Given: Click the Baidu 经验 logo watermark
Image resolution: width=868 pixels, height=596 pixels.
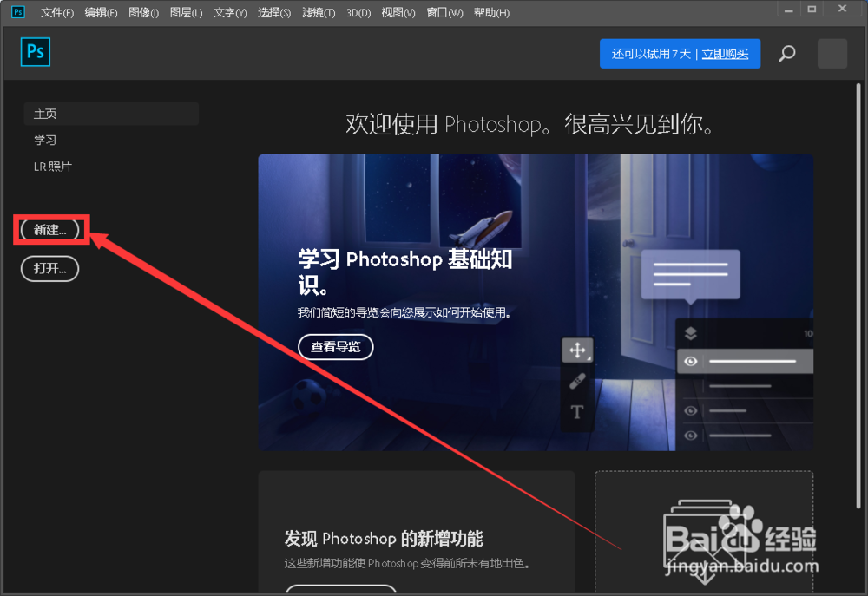Looking at the screenshot, I should click(740, 540).
